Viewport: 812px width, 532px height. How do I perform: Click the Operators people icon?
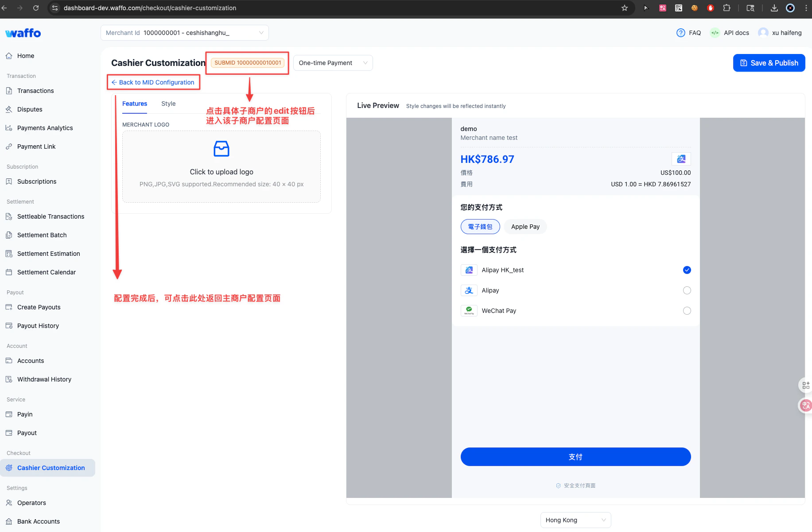9,503
